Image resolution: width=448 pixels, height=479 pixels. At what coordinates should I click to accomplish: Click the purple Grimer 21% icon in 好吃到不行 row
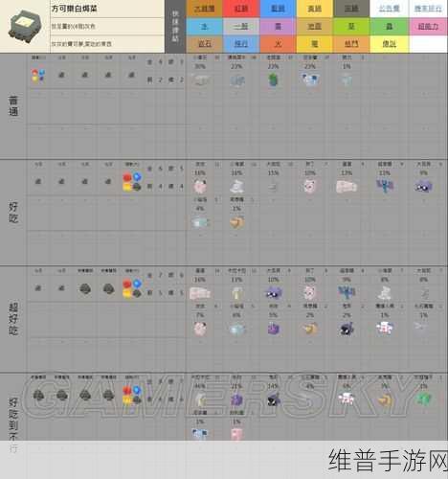[236, 399]
